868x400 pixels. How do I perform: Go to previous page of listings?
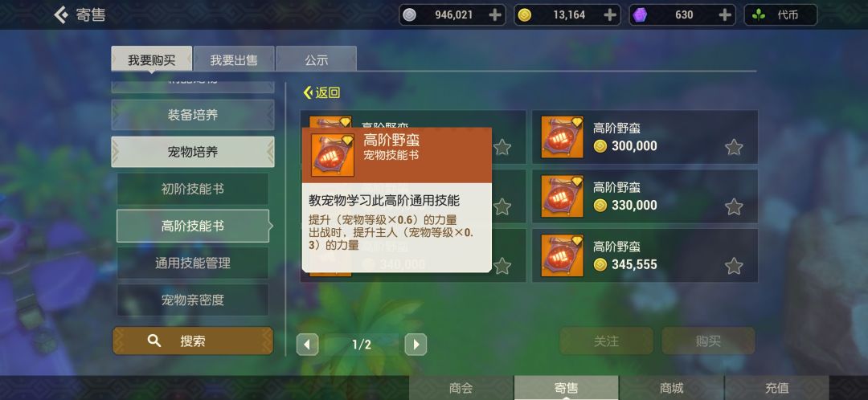tap(307, 345)
